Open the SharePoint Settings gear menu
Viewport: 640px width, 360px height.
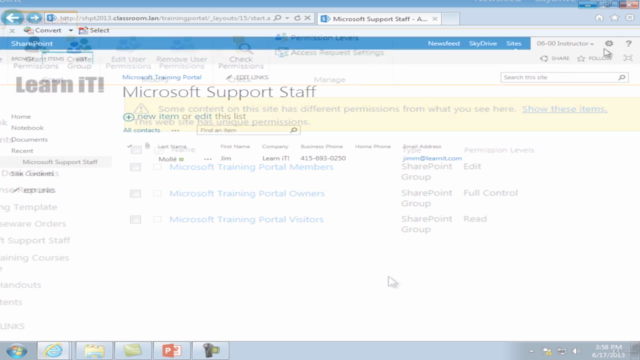(609, 43)
